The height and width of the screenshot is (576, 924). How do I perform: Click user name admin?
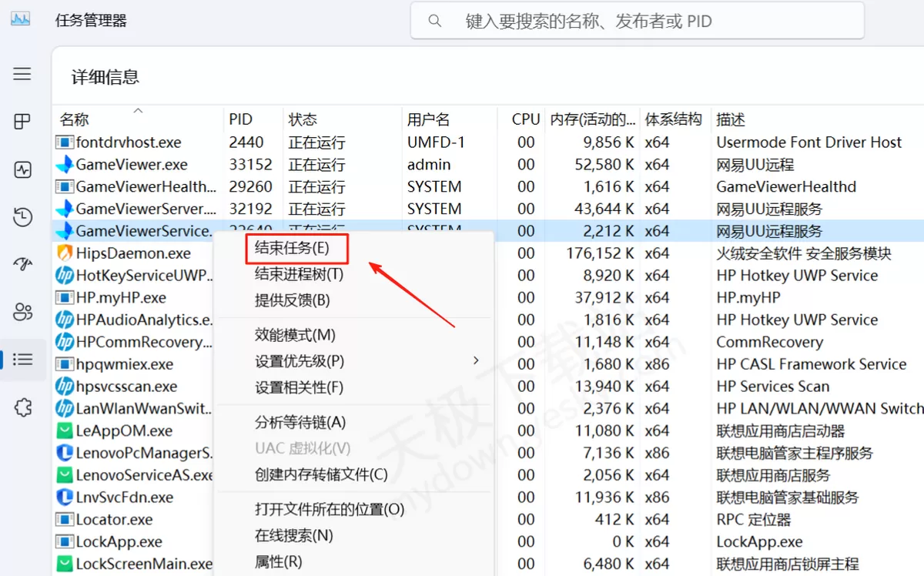tap(429, 165)
